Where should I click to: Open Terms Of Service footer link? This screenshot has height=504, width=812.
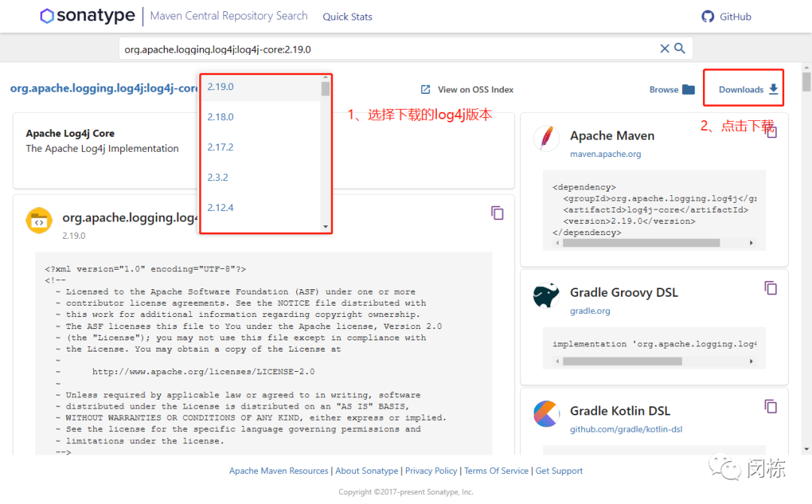click(496, 471)
